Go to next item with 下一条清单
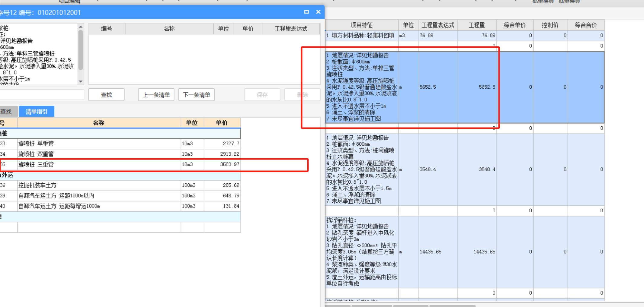This screenshot has height=307, width=644. [197, 95]
